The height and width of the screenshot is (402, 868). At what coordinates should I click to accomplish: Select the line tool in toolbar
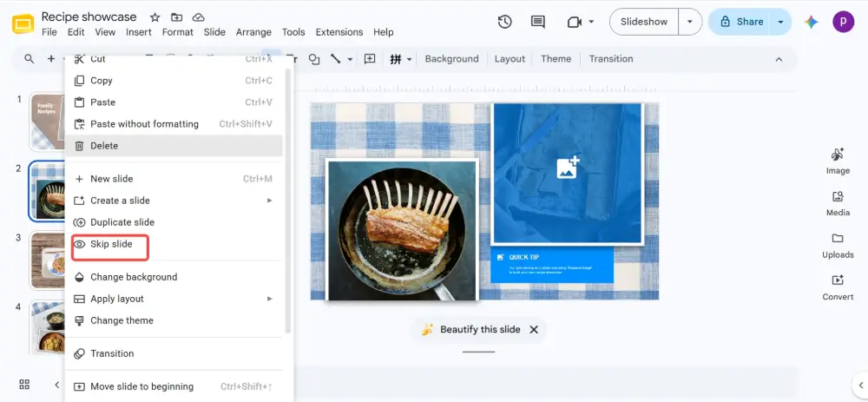[335, 59]
